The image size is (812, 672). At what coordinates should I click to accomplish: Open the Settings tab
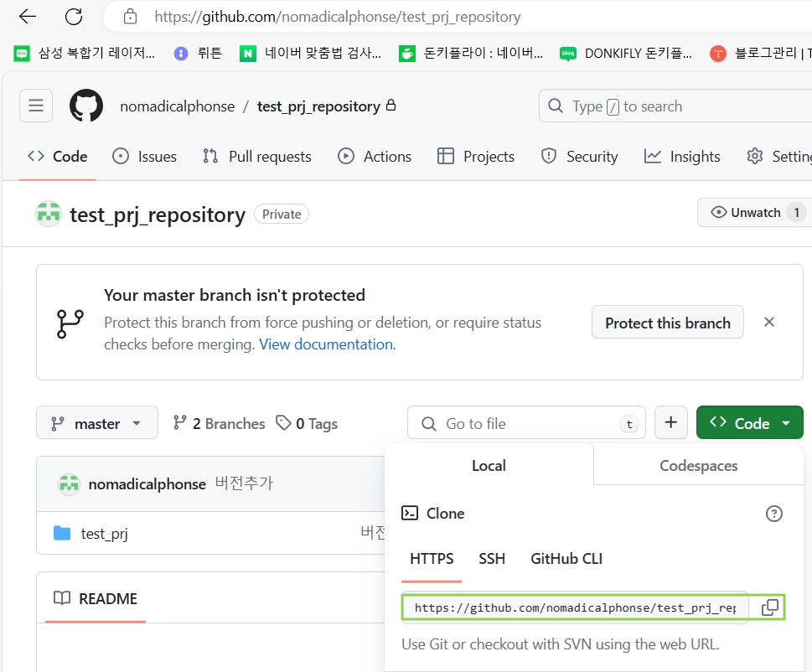pyautogui.click(x=778, y=157)
